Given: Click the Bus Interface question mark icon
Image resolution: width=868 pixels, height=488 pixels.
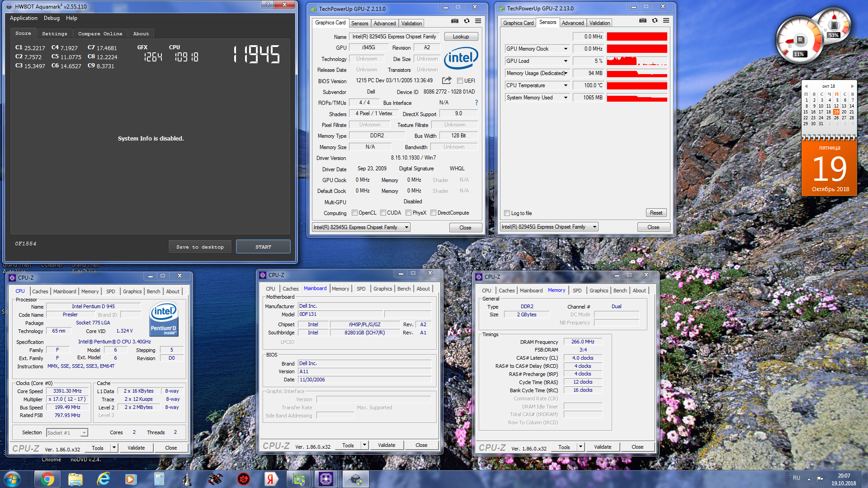Looking at the screenshot, I should (476, 103).
